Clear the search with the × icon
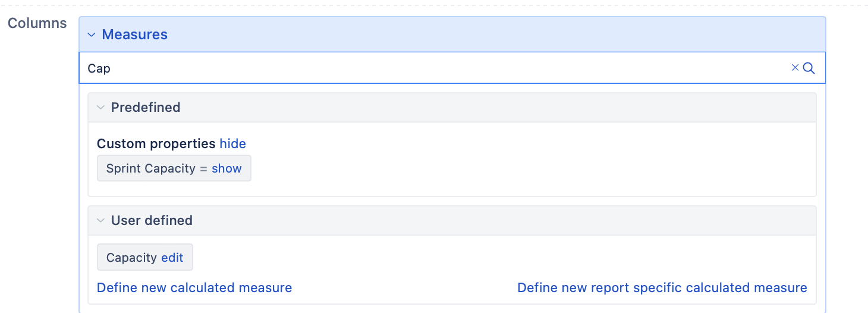 (795, 68)
